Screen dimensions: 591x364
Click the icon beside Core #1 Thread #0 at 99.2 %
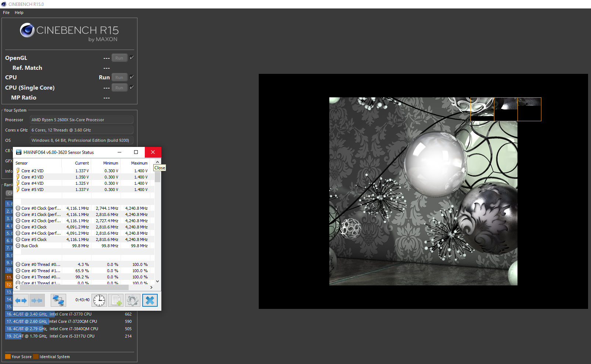tap(18, 277)
